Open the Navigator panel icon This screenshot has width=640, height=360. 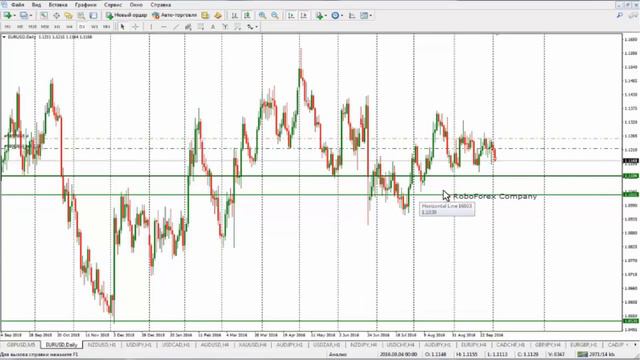point(69,16)
